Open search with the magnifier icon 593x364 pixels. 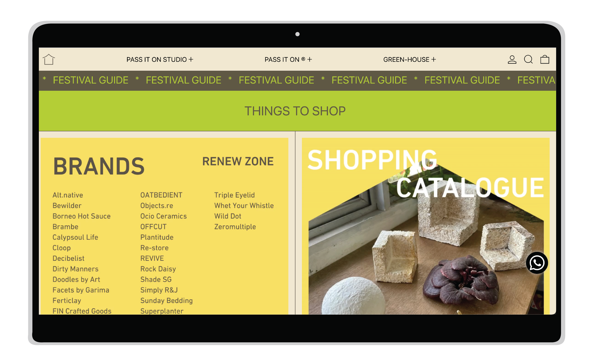pyautogui.click(x=528, y=59)
